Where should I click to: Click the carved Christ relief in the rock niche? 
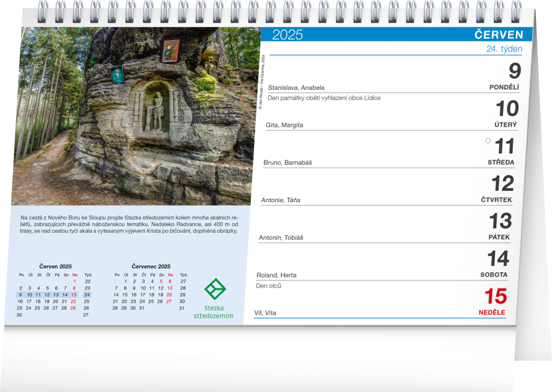click(x=156, y=111)
